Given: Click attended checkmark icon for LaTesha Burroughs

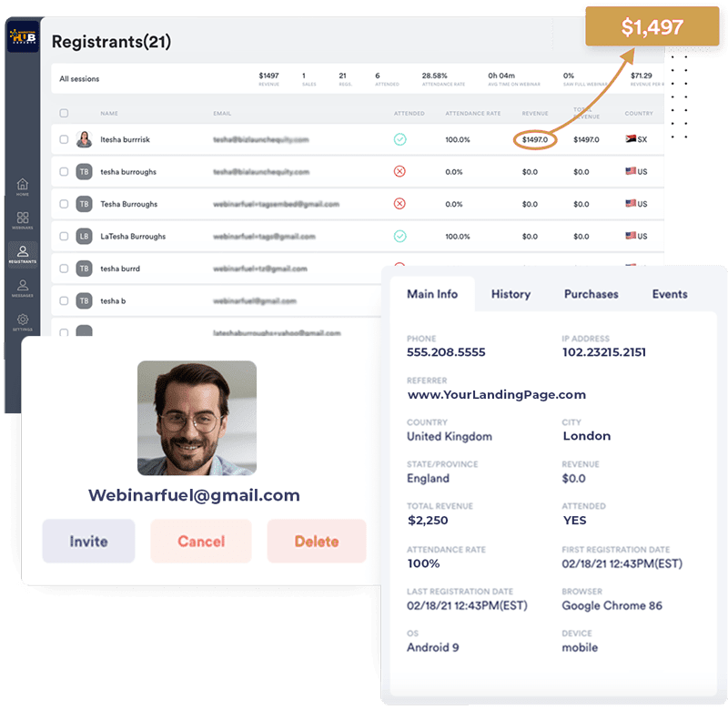Looking at the screenshot, I should 399,236.
